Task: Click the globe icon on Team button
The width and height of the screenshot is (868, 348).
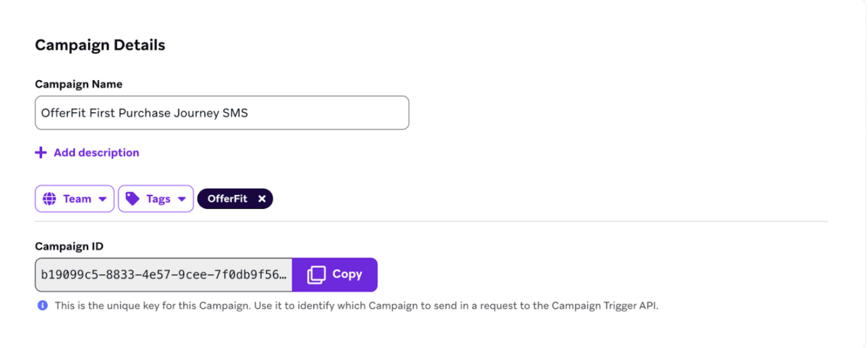Action: click(x=49, y=199)
